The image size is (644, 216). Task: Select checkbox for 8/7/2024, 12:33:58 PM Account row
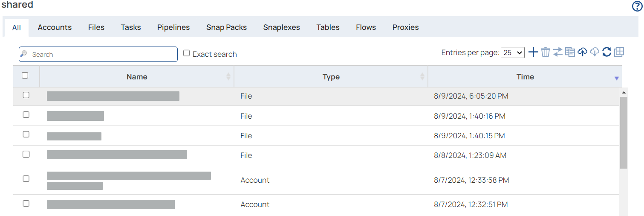click(26, 179)
